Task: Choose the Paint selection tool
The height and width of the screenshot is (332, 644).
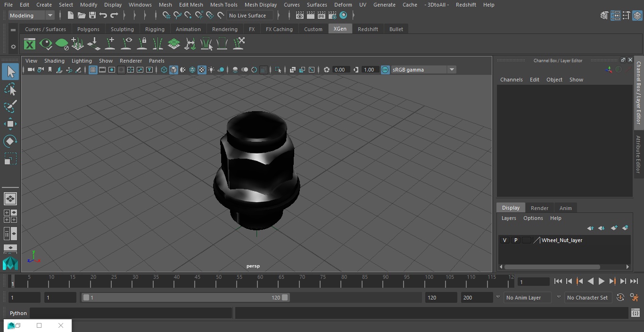Action: pyautogui.click(x=10, y=106)
